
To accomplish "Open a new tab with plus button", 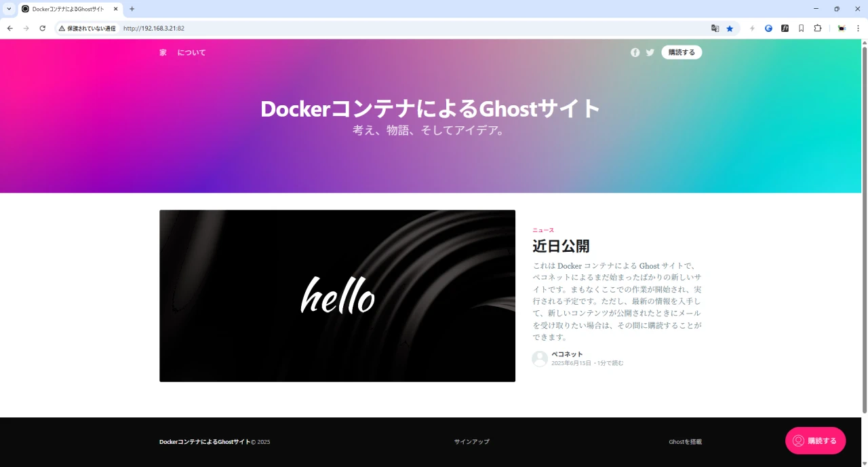I will click(132, 9).
